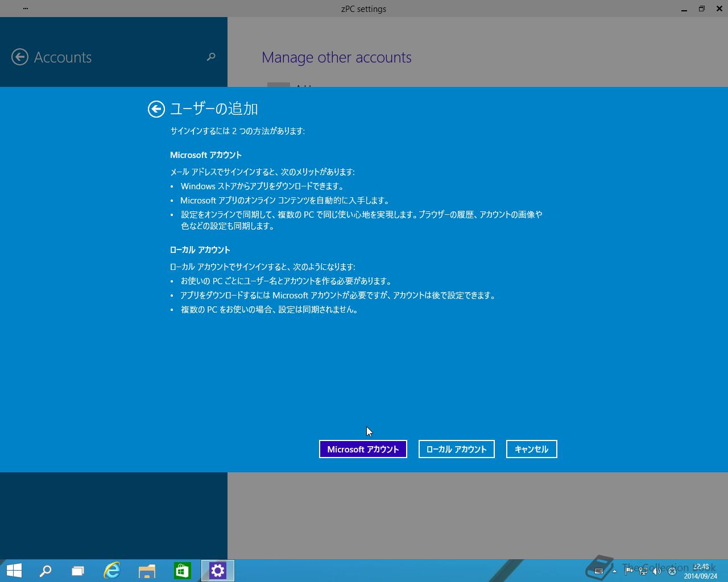Open Windows Store from taskbar

182,571
